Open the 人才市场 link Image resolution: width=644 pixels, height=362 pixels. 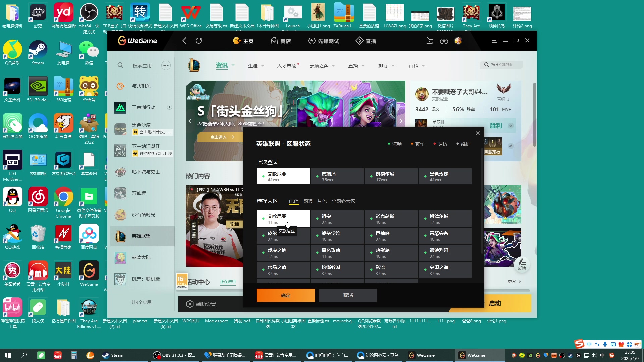coord(287,66)
